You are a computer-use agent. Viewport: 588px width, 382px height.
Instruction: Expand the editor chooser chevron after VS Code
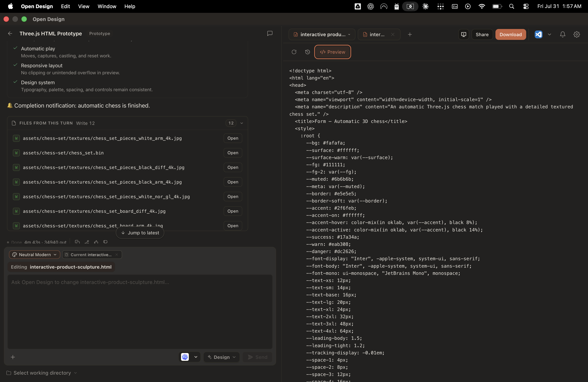(x=549, y=34)
